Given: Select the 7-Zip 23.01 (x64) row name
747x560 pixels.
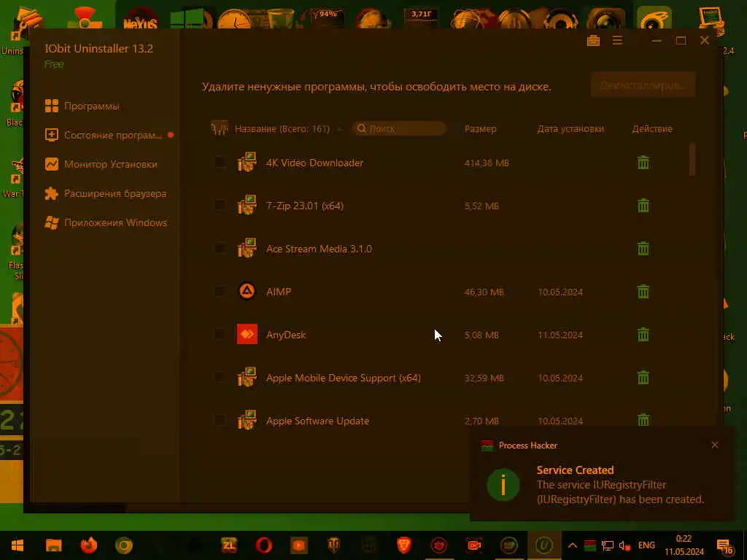Looking at the screenshot, I should tap(305, 206).
